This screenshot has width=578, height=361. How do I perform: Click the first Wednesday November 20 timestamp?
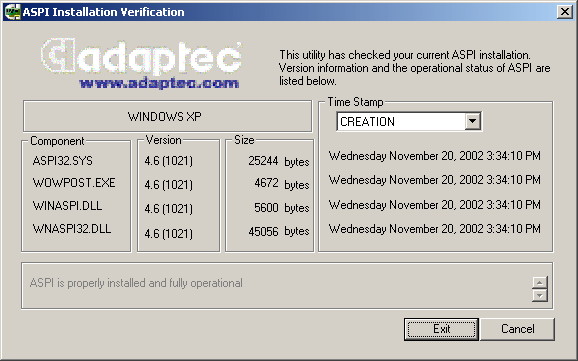click(435, 156)
